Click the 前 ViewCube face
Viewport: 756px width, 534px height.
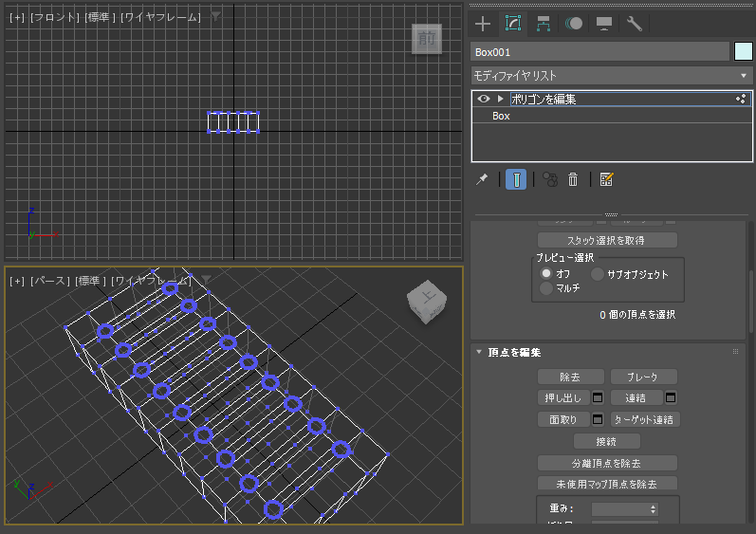coord(427,39)
